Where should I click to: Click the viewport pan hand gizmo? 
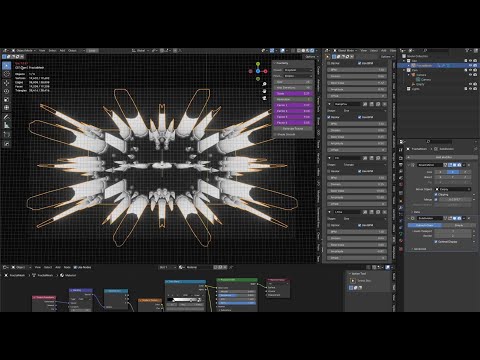264,91
